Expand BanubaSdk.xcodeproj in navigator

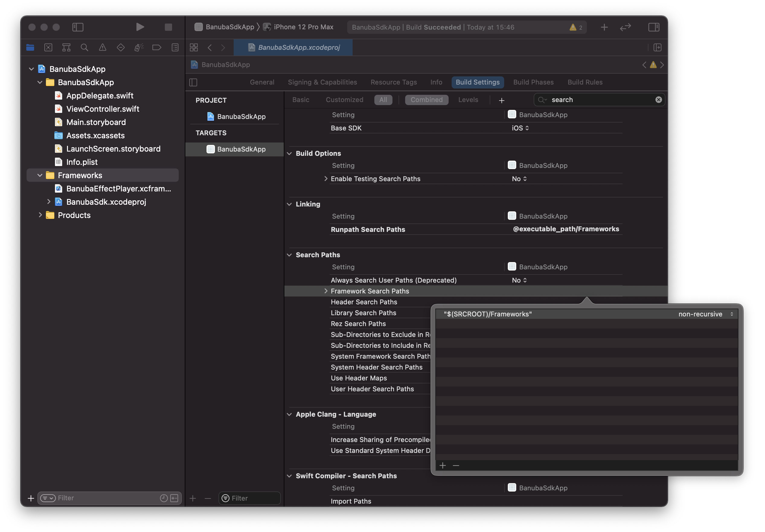[49, 202]
